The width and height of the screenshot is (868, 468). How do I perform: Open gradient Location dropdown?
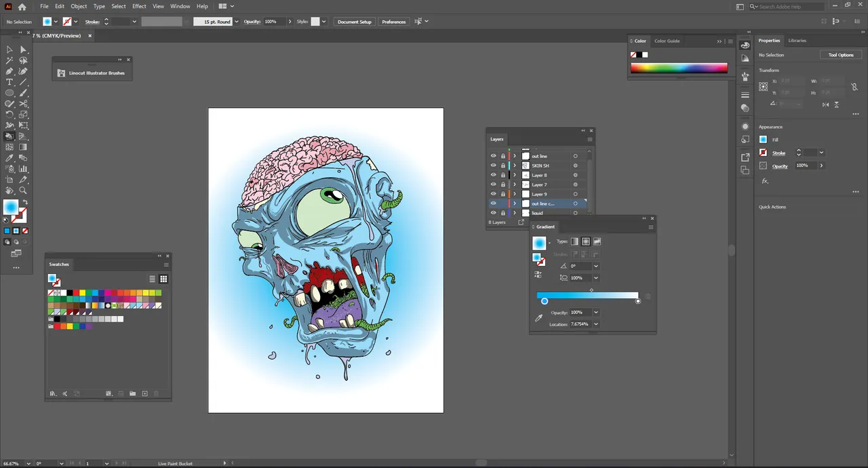click(595, 324)
